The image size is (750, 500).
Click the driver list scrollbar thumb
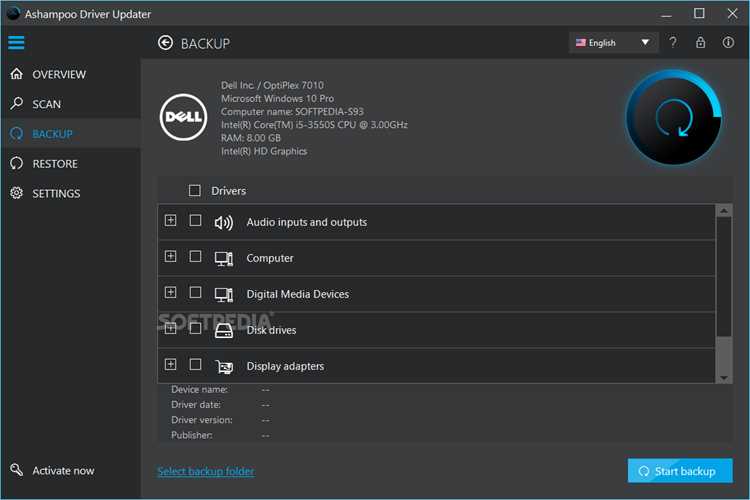[x=724, y=277]
